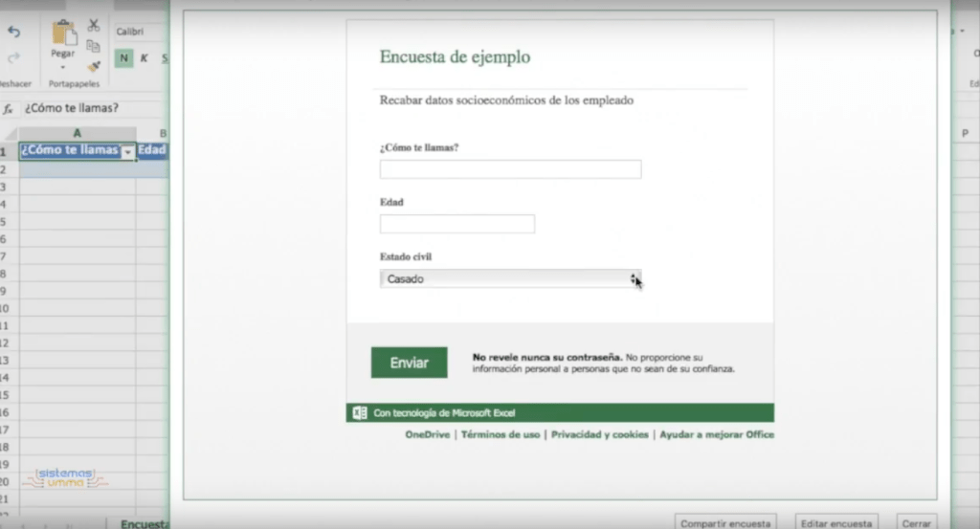
Task: Switch to the Encuesta sheet tab
Action: [x=141, y=523]
